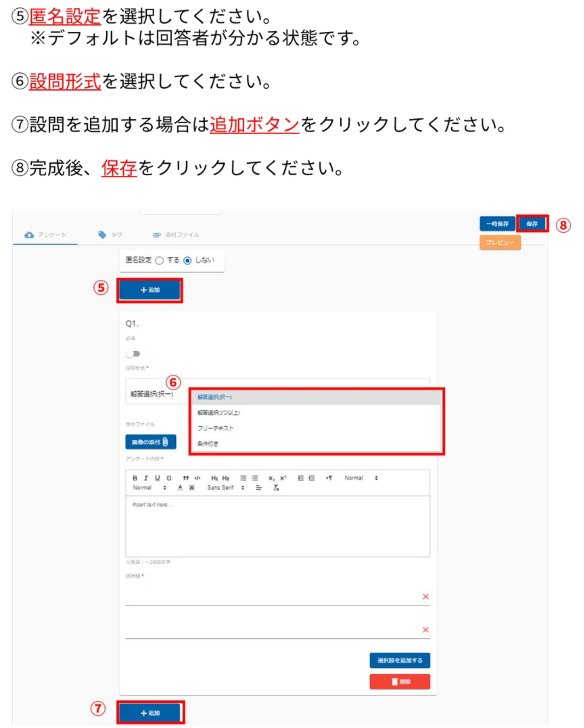This screenshot has width=584, height=728.
Task: Create an ordered numbered list
Action: pyautogui.click(x=243, y=478)
